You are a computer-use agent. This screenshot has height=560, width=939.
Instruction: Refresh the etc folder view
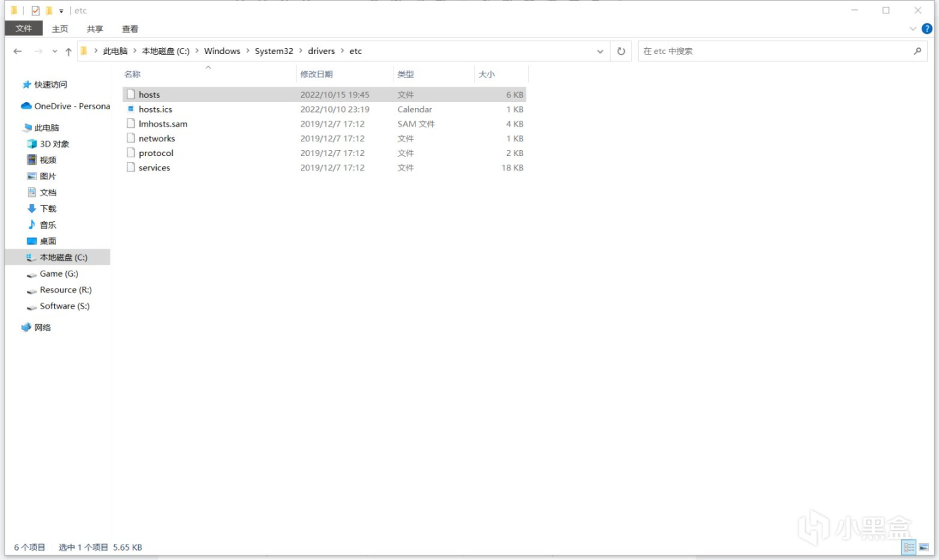tap(621, 51)
